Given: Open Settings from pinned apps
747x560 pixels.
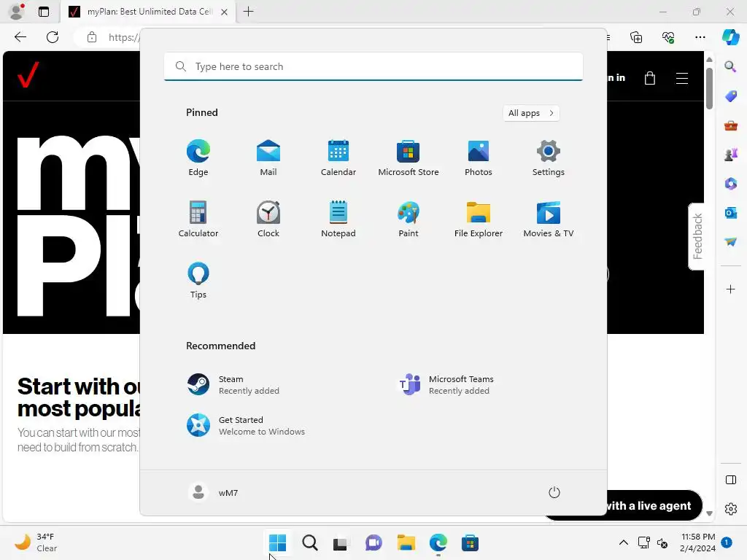Looking at the screenshot, I should tap(549, 158).
